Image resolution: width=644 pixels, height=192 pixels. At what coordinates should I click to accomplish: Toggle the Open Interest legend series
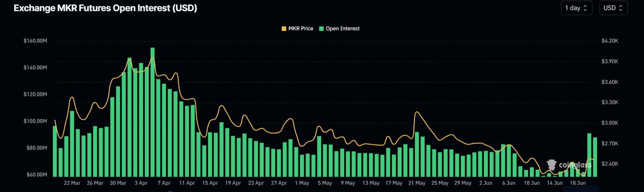pyautogui.click(x=342, y=29)
